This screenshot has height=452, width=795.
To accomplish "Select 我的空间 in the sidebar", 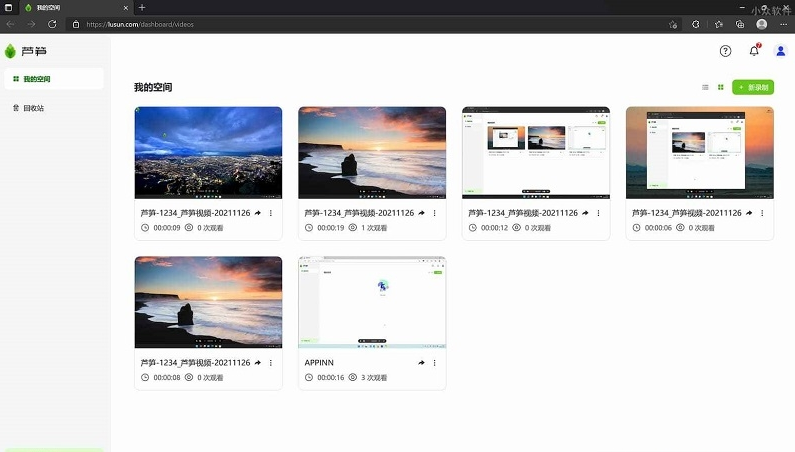I will 54,79.
